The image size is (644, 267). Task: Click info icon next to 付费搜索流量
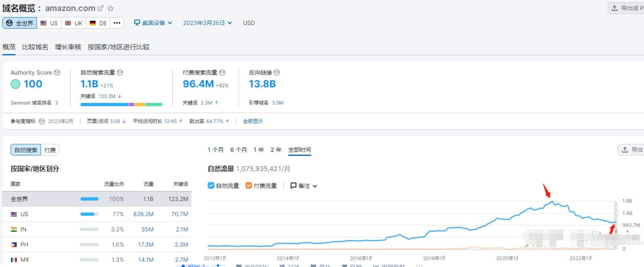[x=222, y=72]
